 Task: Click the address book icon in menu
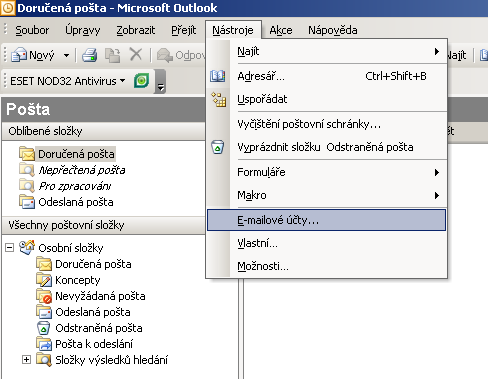[218, 76]
